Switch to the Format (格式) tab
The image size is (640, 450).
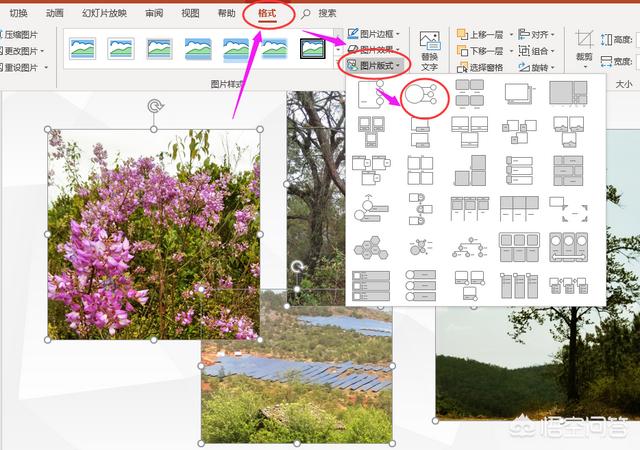[x=268, y=13]
